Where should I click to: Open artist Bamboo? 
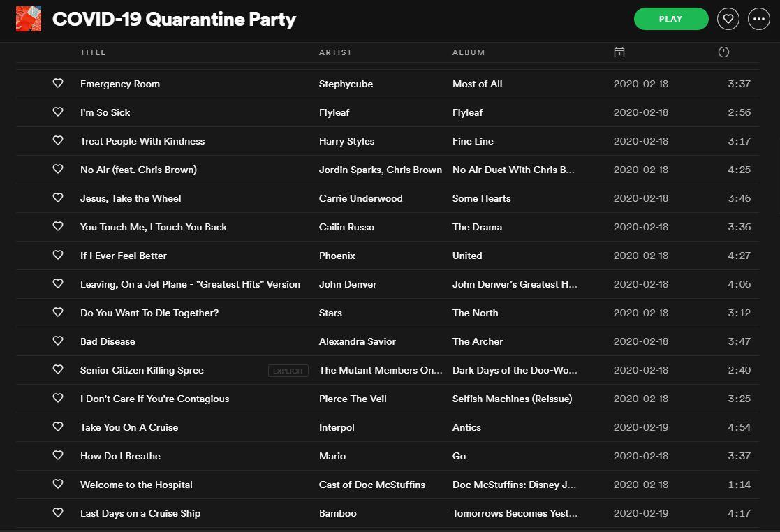coord(337,513)
